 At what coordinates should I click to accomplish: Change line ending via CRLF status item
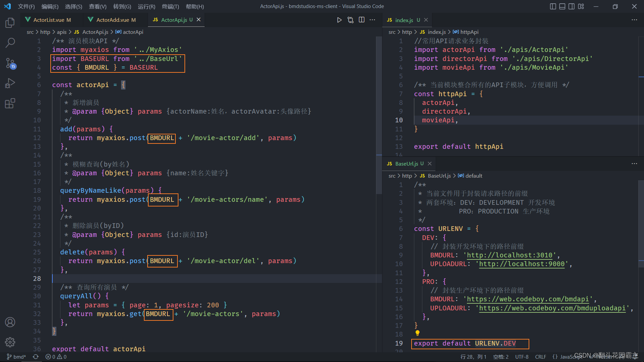click(540, 357)
